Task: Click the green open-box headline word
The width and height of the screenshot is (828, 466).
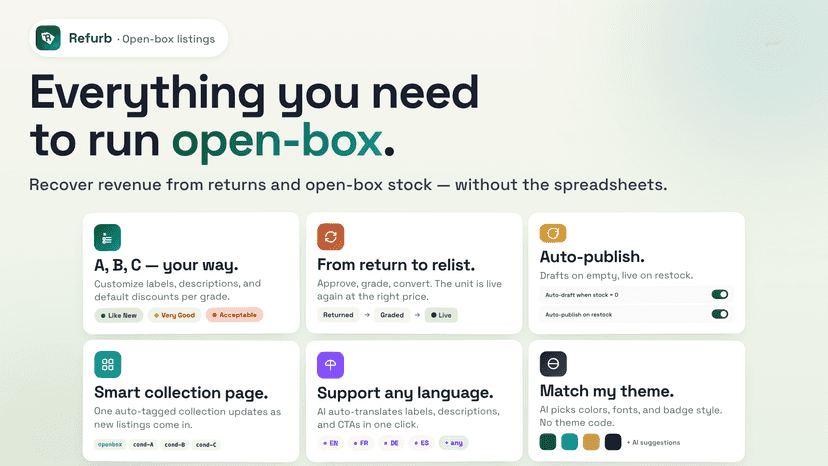Action: click(277, 141)
